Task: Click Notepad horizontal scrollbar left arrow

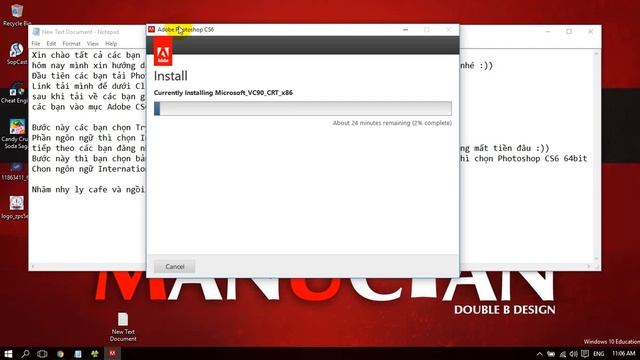Action: [x=33, y=267]
